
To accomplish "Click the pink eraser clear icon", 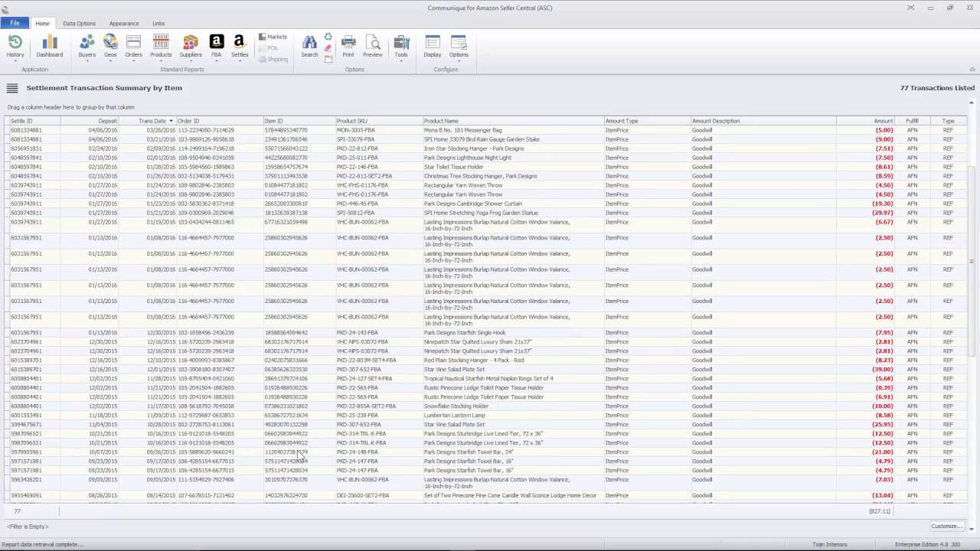I will click(x=328, y=47).
